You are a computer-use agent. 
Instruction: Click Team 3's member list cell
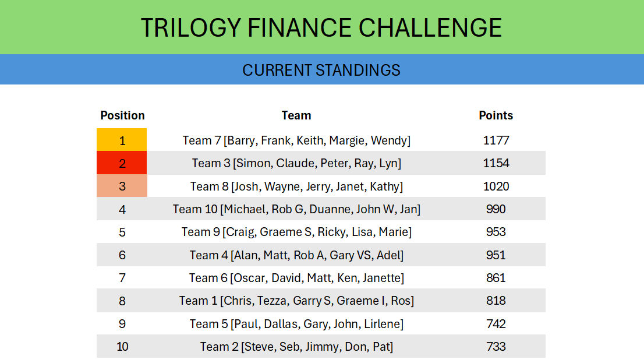click(x=296, y=163)
